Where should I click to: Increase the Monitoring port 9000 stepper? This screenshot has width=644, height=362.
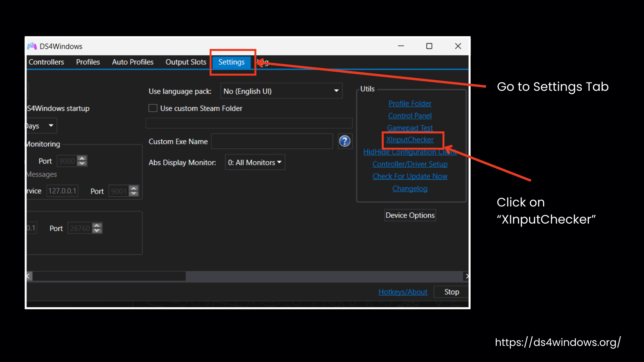(82, 158)
